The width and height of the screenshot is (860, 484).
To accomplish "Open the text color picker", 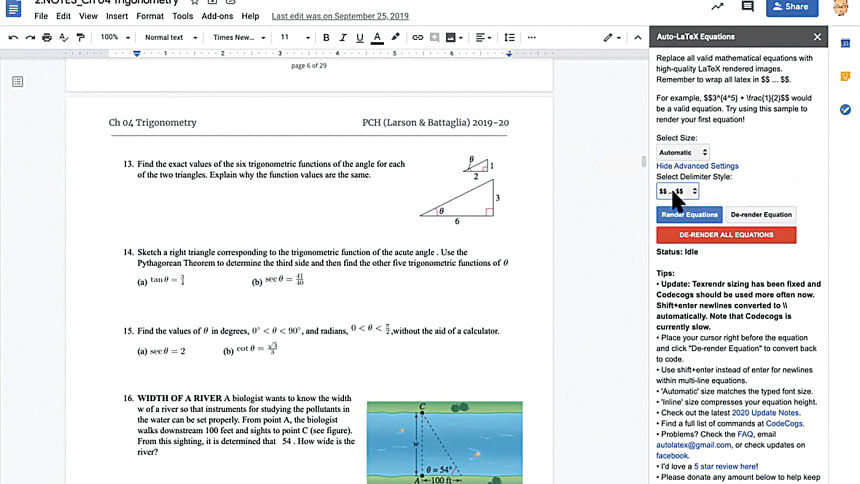I will click(377, 37).
